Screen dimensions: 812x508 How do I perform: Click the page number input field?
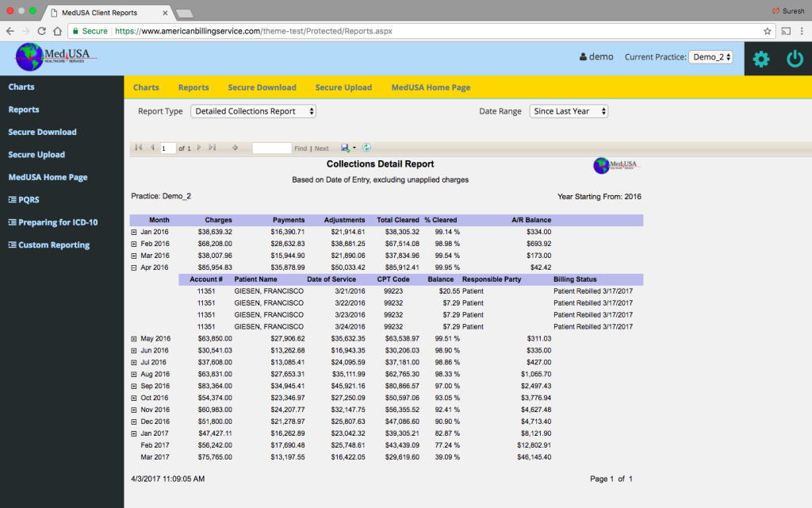click(x=168, y=148)
